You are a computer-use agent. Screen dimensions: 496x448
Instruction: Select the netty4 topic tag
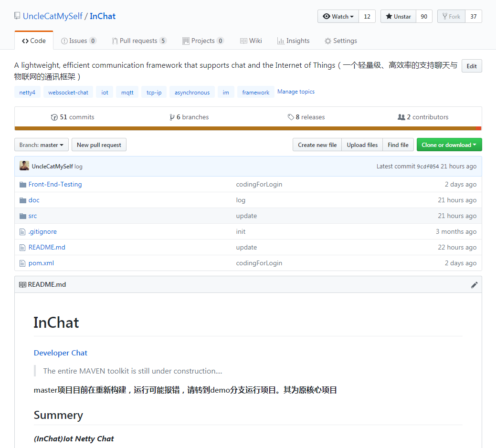27,92
